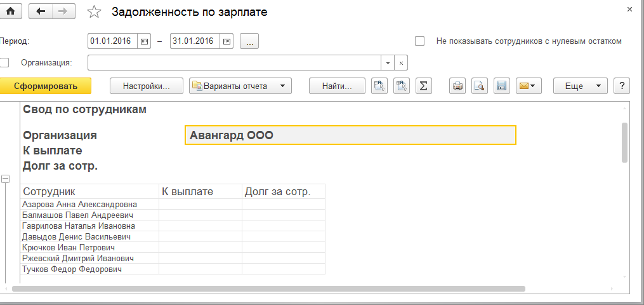Open calendar for end date 31.01.2016
Image resolution: width=644 pixels, height=305 pixels.
pos(227,41)
